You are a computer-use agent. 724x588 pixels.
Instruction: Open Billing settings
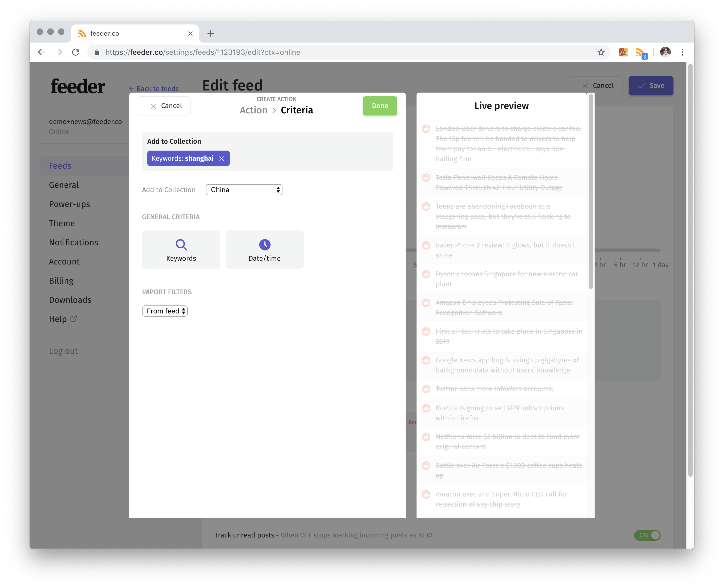(x=61, y=281)
